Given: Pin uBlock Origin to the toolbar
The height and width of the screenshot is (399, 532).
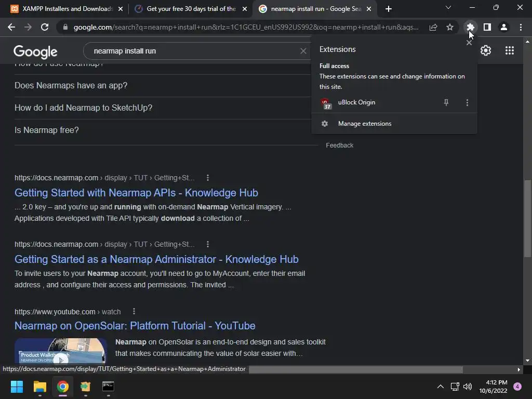Looking at the screenshot, I should tap(446, 102).
